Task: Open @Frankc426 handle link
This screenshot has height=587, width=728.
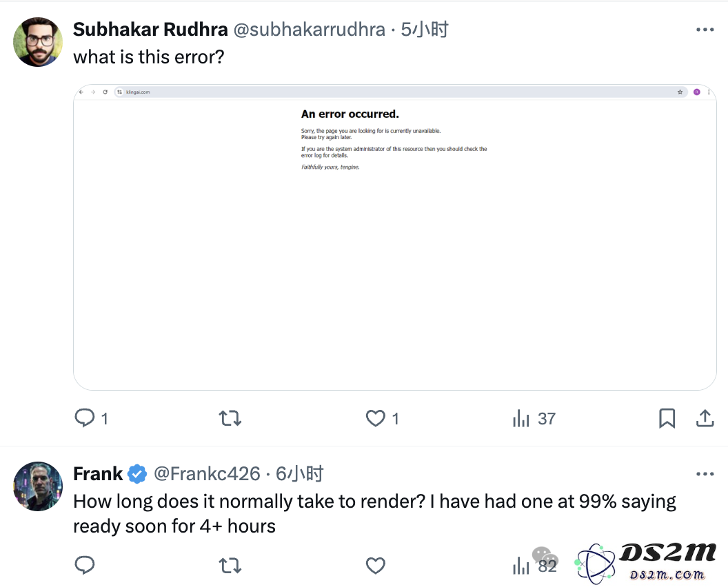Action: coord(207,474)
